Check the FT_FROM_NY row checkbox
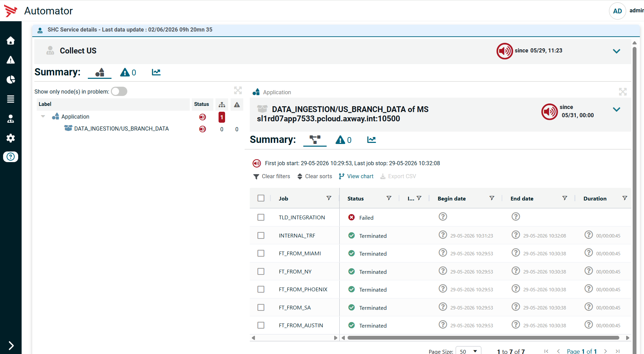The height and width of the screenshot is (354, 644). pos(261,271)
